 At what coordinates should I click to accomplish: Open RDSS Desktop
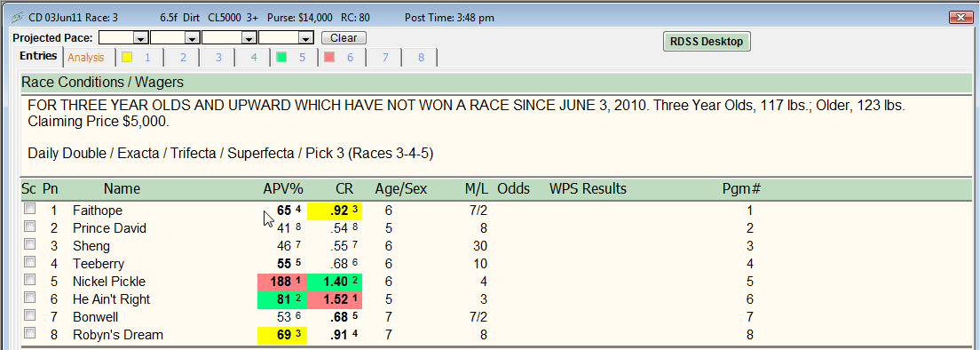click(707, 42)
